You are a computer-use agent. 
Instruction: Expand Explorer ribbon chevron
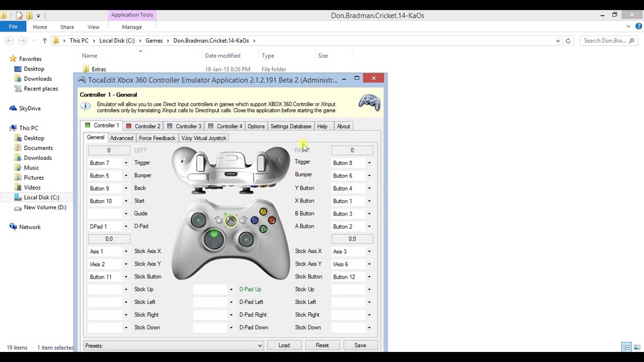point(628,27)
